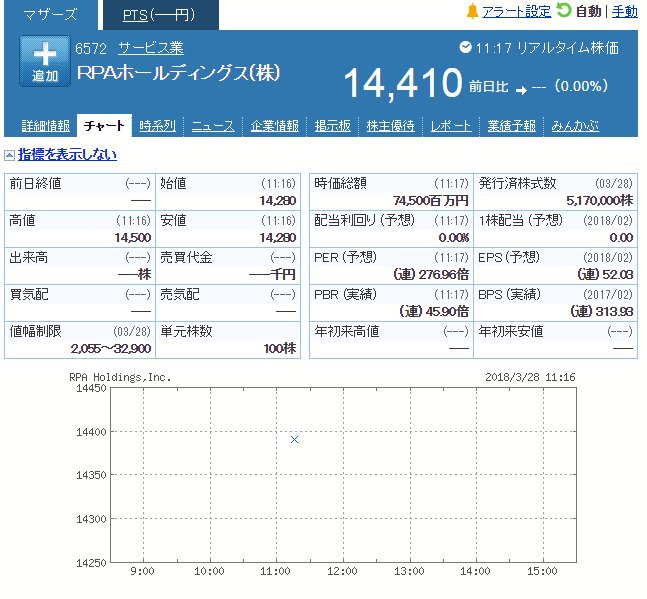Viewport: 647px width, 599px height.
Task: Click the 売気配 label
Action: [x=180, y=295]
